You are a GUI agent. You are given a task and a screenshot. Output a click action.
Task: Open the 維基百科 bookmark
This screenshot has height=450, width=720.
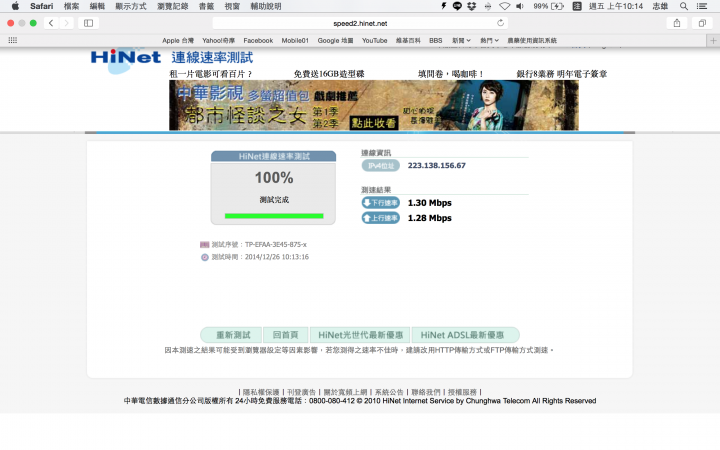click(x=408, y=40)
